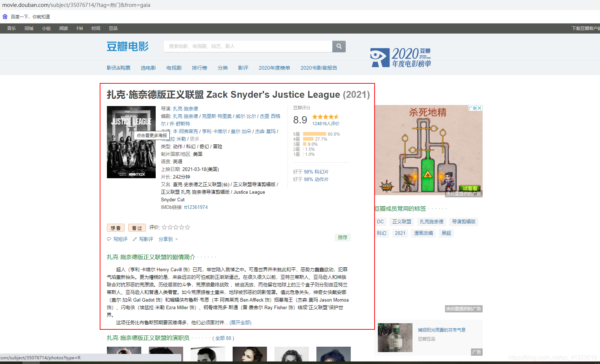Click the 写短评 speech bubble link
This screenshot has width=600, height=364.
[x=117, y=239]
